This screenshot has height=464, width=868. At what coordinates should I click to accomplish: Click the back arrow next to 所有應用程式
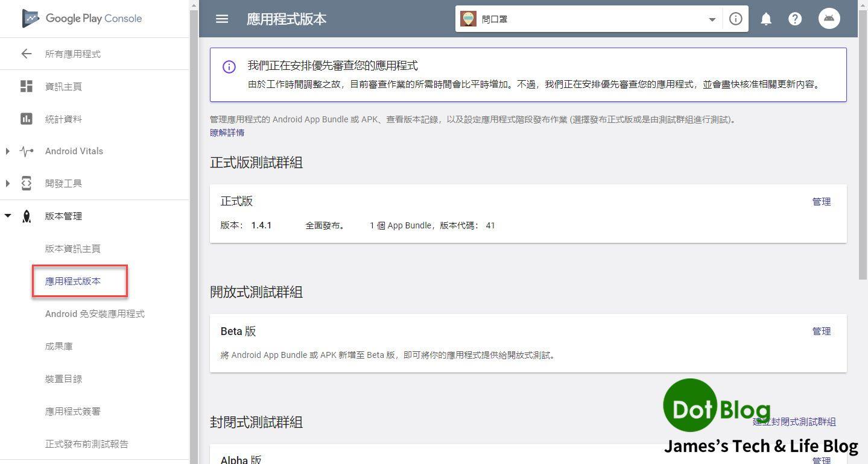[26, 54]
